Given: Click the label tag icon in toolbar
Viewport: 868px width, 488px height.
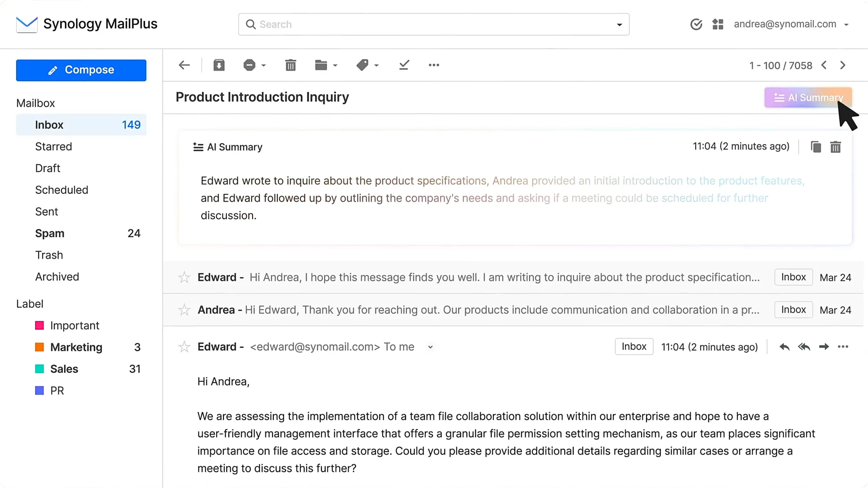Looking at the screenshot, I should click(362, 65).
